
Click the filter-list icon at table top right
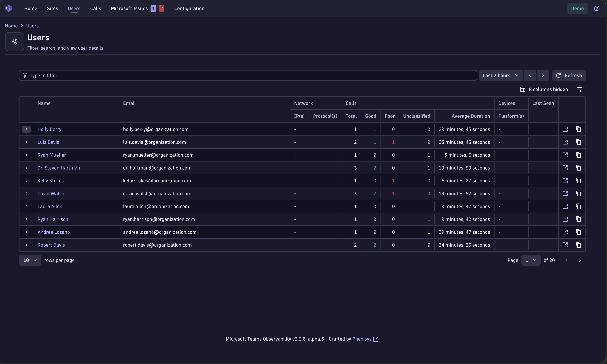[x=580, y=89]
